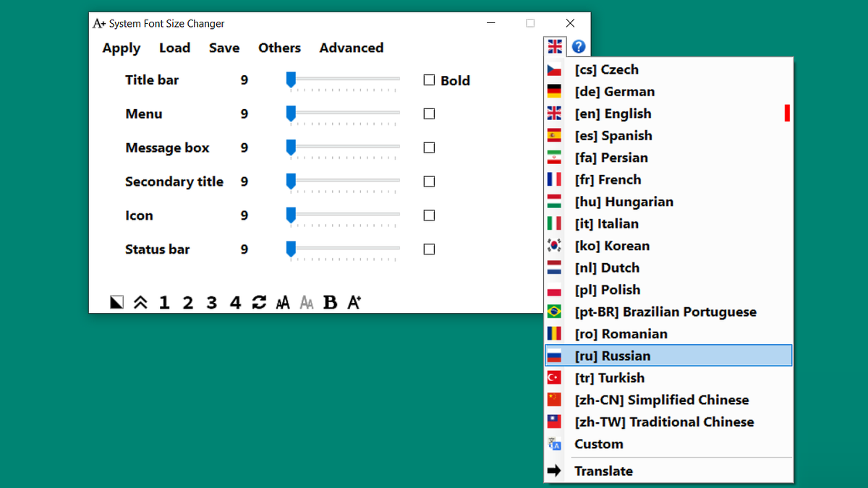Click the Persian (Iran) flag icon
This screenshot has width=868, height=488.
tap(554, 158)
